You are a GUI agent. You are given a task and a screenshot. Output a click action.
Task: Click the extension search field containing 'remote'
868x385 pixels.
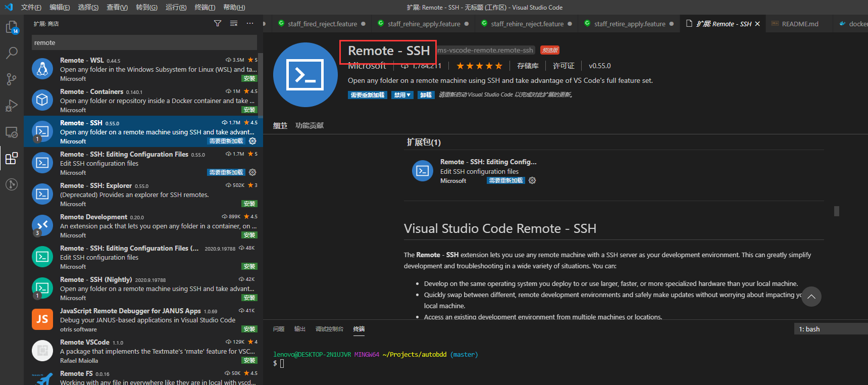[144, 42]
